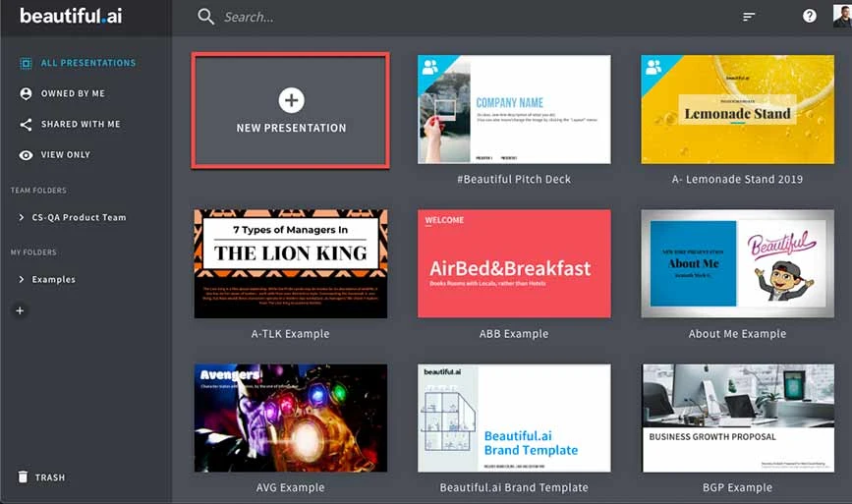Expand the CS-QA Product Team folder
Image resolution: width=852 pixels, height=504 pixels.
[x=22, y=217]
